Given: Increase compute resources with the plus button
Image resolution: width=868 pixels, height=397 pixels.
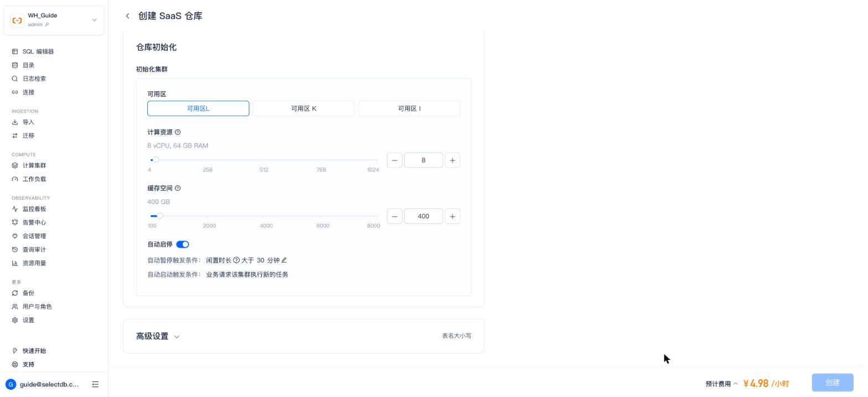Looking at the screenshot, I should click(x=452, y=160).
